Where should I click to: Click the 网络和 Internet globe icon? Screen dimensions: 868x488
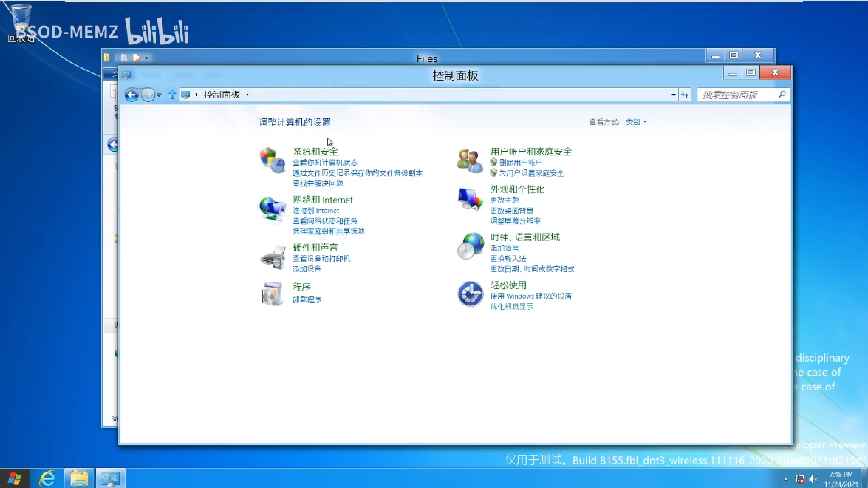(x=272, y=209)
